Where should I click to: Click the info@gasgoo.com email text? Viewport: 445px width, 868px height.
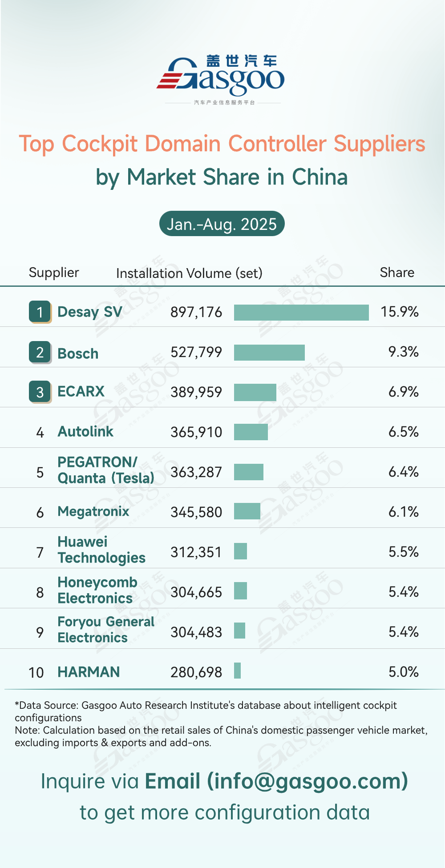[307, 781]
